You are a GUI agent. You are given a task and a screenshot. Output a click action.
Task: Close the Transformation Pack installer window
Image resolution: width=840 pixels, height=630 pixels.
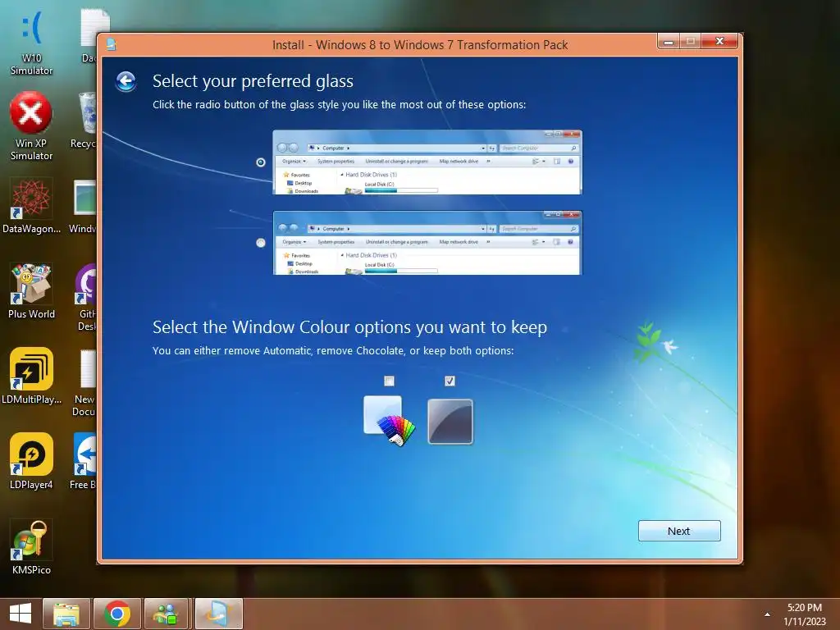click(x=719, y=42)
